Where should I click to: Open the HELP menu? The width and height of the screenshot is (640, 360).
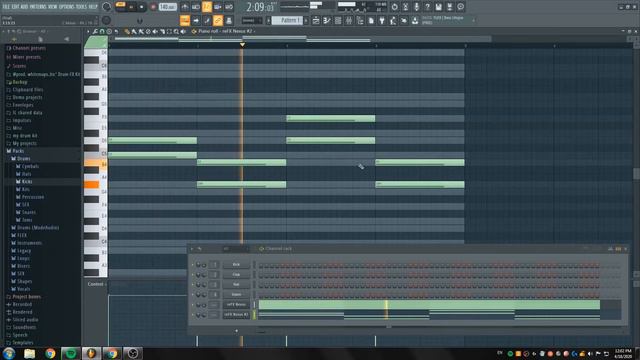pos(93,7)
